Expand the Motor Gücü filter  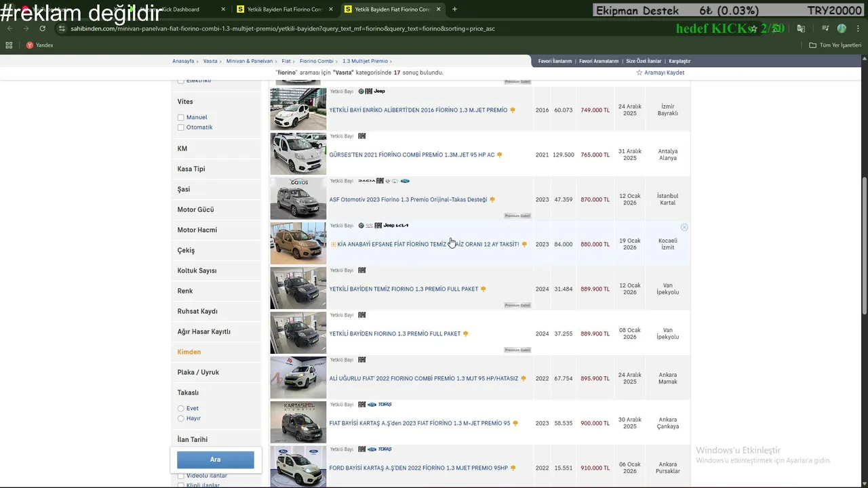[216, 209]
